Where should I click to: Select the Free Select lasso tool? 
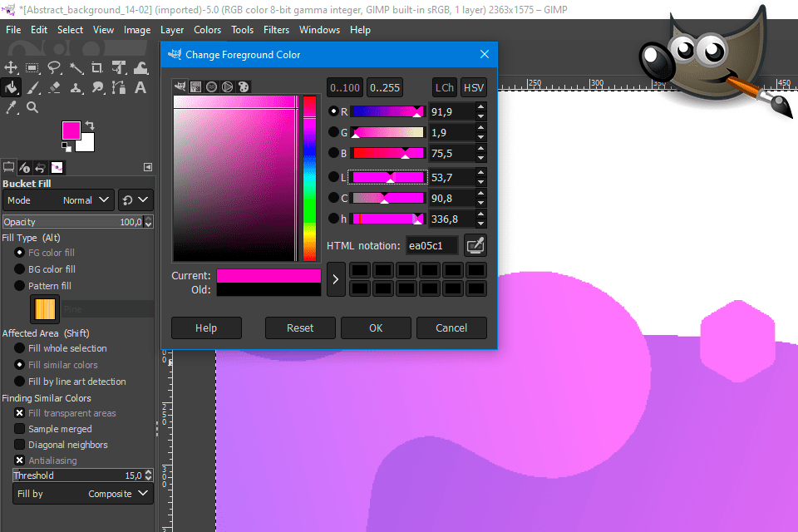tap(55, 67)
